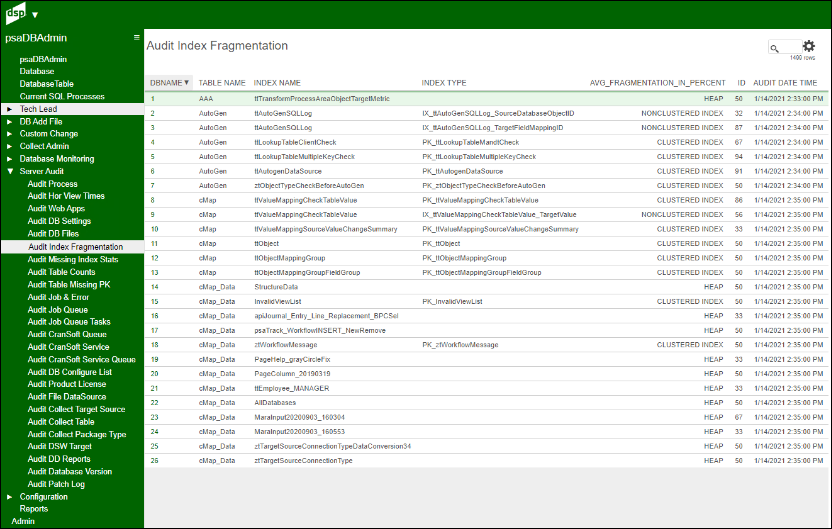The height and width of the screenshot is (529, 832).
Task: Open Audit CranSoft Queue page
Action: point(67,334)
